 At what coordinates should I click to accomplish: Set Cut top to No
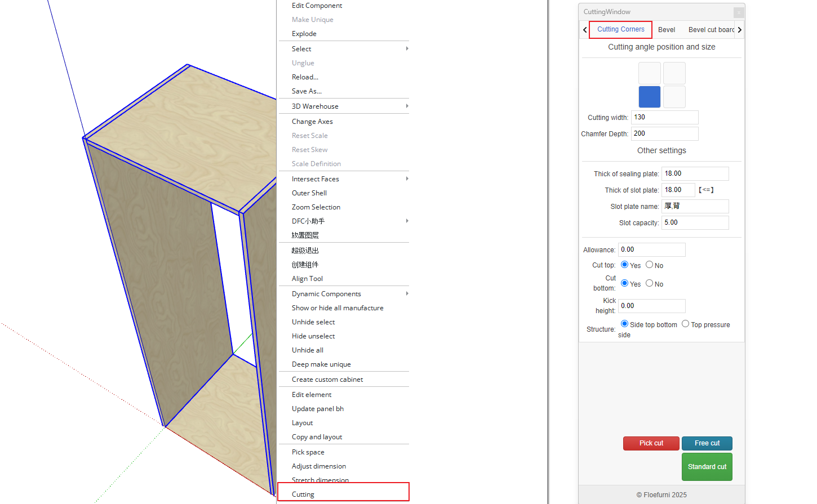pyautogui.click(x=650, y=265)
